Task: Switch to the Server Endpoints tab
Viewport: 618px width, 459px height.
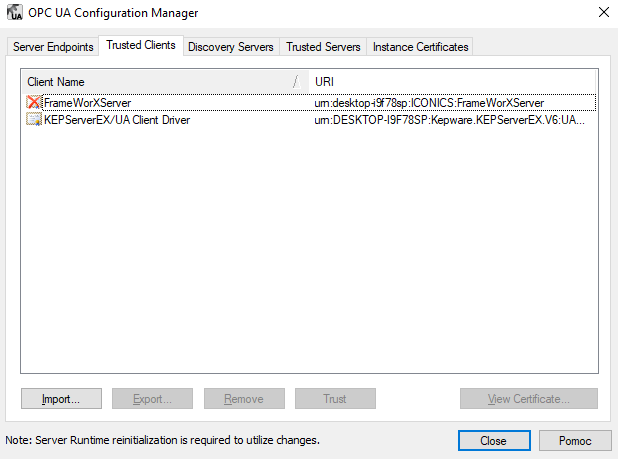Action: click(53, 47)
